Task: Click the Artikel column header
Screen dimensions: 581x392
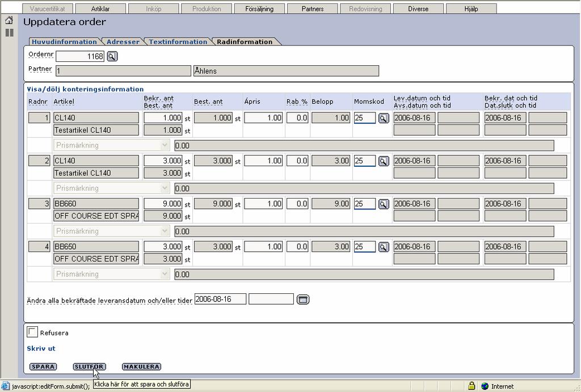Action: (x=64, y=102)
